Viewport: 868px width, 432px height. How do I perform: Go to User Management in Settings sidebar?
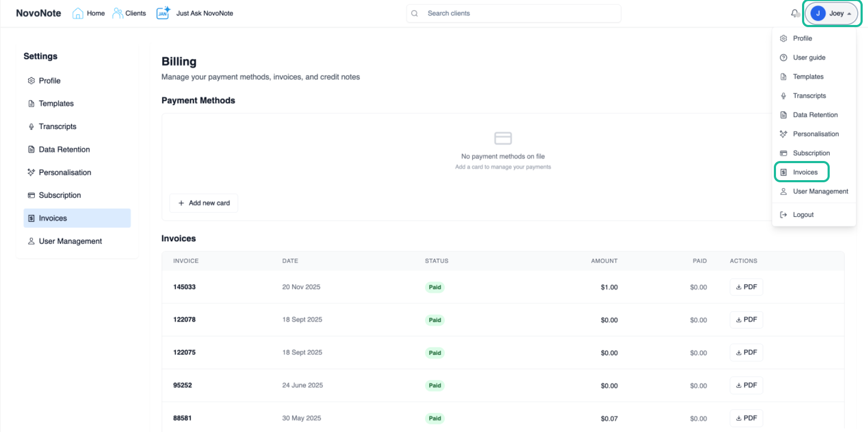pyautogui.click(x=70, y=241)
